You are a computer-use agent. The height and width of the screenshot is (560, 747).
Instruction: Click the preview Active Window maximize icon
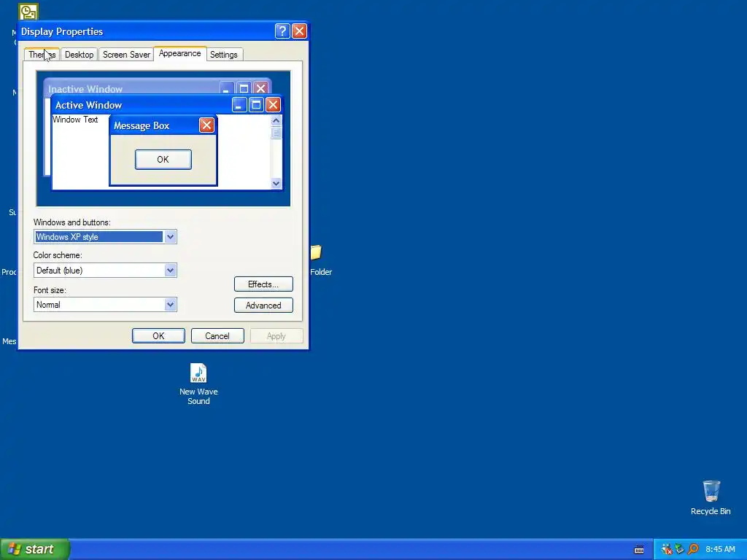tap(256, 105)
